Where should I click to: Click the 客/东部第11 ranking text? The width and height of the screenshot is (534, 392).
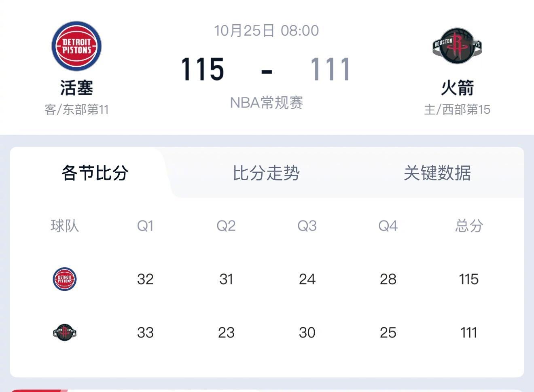point(76,108)
